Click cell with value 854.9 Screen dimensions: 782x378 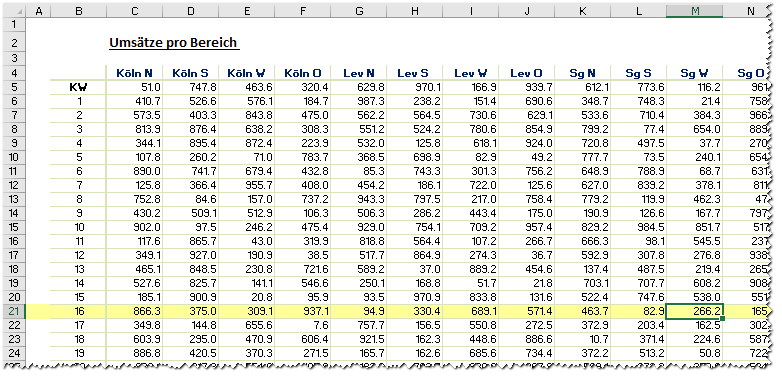(x=527, y=130)
